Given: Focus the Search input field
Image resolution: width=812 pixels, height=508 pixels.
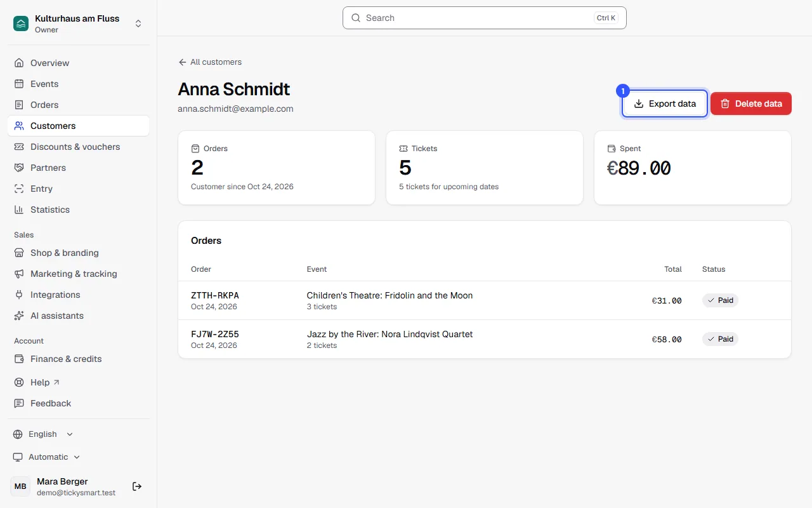Looking at the screenshot, I should [x=485, y=18].
